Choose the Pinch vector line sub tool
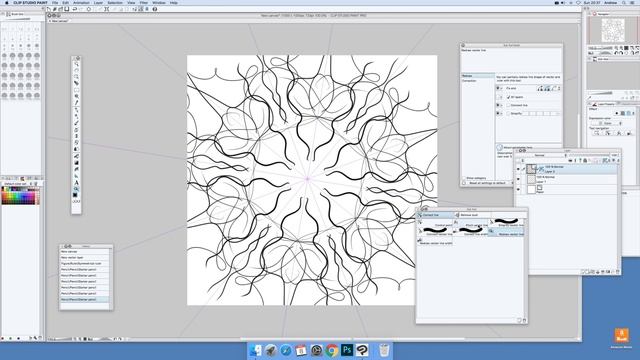Viewport: 640px width, 360px height. pos(471,223)
